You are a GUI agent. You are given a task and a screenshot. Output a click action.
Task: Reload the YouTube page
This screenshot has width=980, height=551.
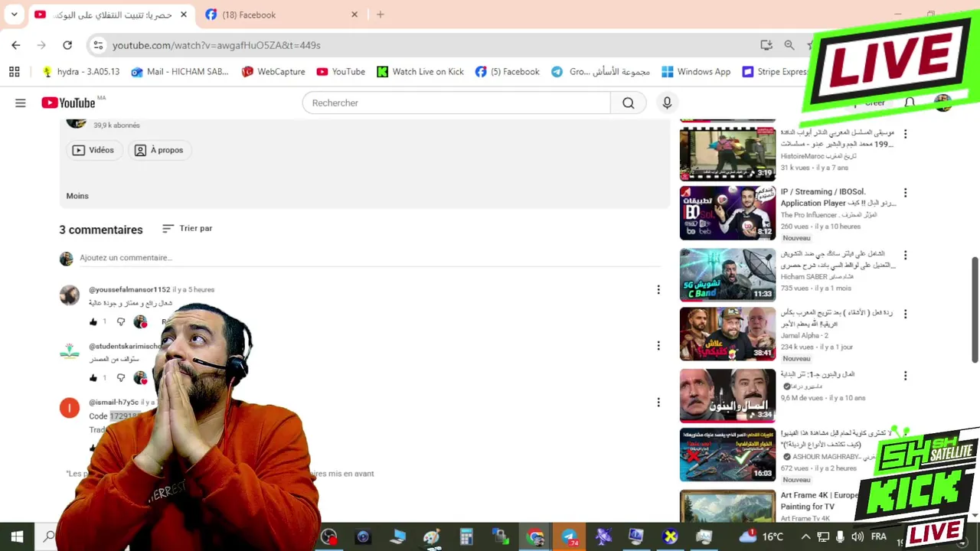tap(67, 45)
